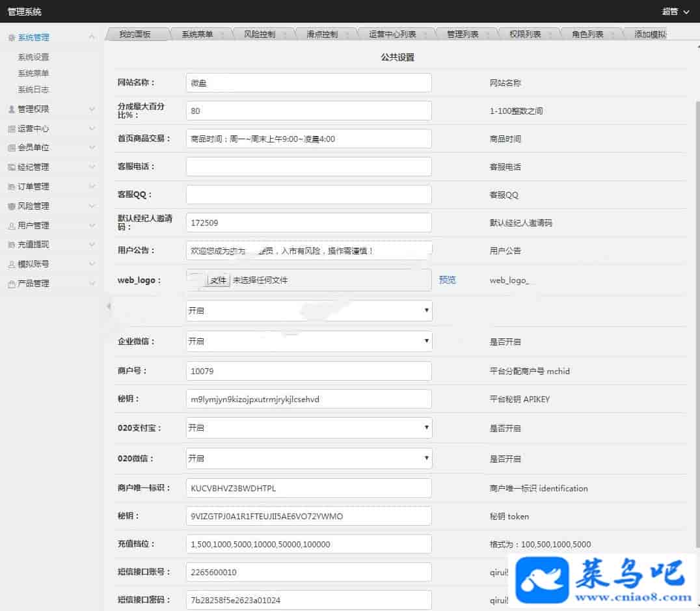Click the bag icon beside 产品管理
The image size is (700, 611).
coord(12,284)
